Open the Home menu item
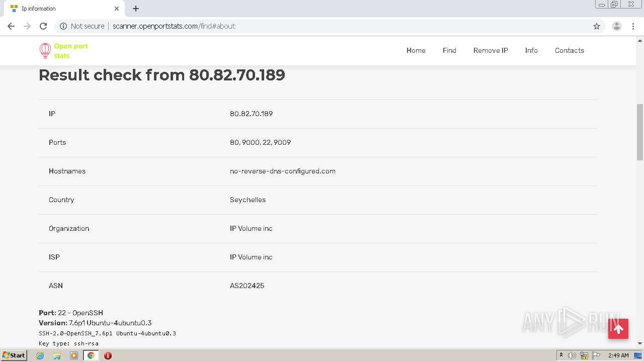This screenshot has height=362, width=644. pos(416,50)
